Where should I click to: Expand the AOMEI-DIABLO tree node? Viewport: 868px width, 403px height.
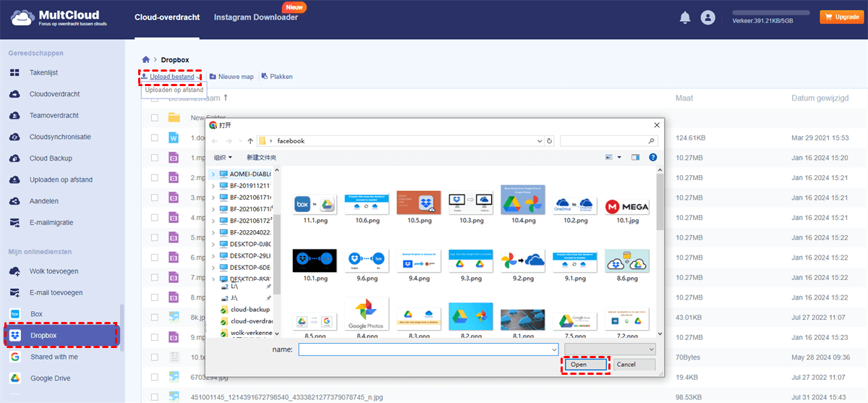(x=213, y=174)
